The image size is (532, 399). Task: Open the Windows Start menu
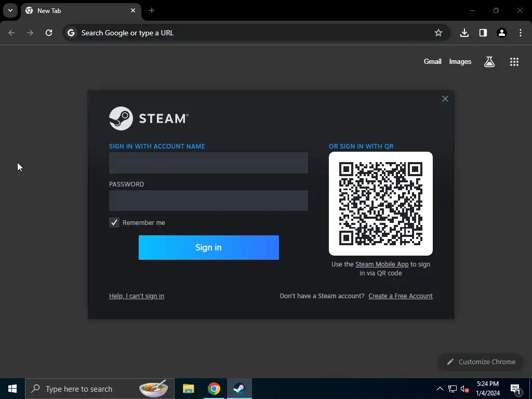click(x=12, y=389)
